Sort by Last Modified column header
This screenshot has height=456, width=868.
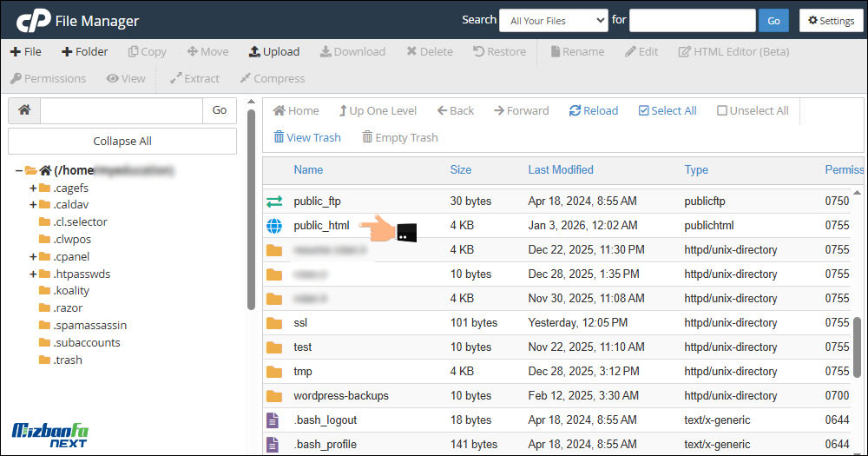(561, 169)
